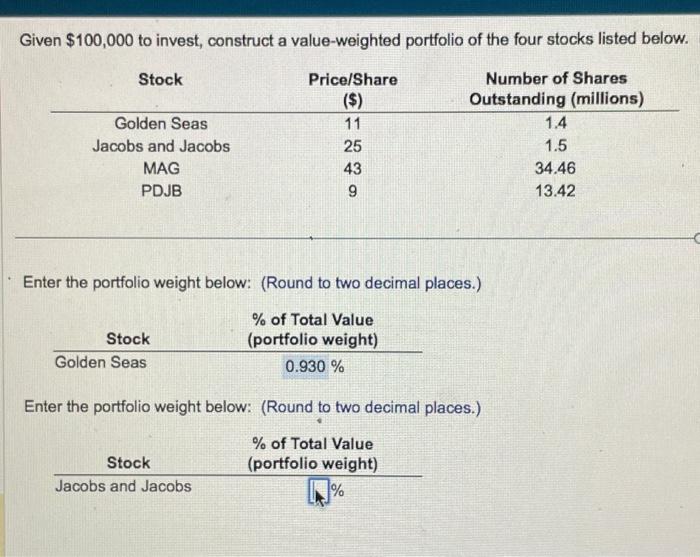700x557 pixels.
Task: Click the Jacobs and Jacobs label in answer table
Action: click(123, 486)
